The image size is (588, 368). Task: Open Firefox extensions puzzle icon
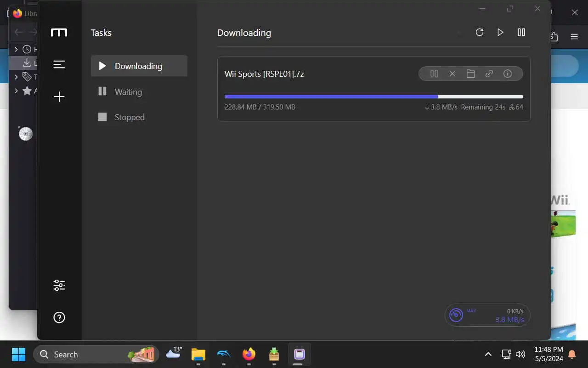pyautogui.click(x=554, y=37)
